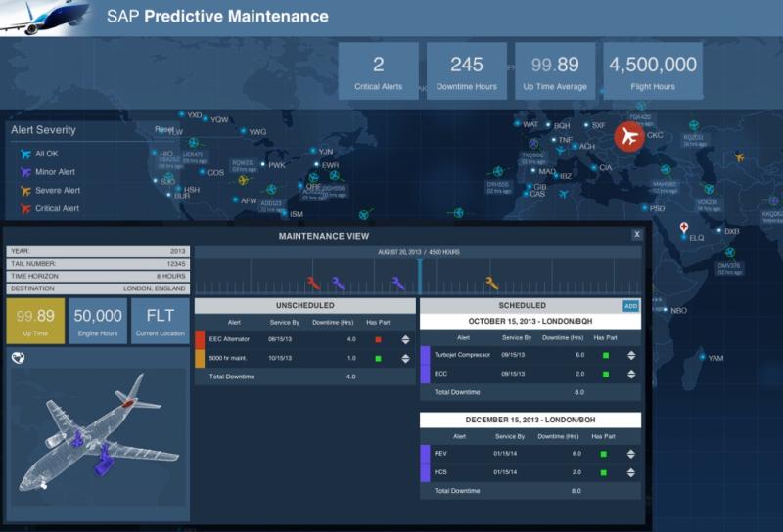Reorder the REV row with its arrows

click(x=630, y=454)
